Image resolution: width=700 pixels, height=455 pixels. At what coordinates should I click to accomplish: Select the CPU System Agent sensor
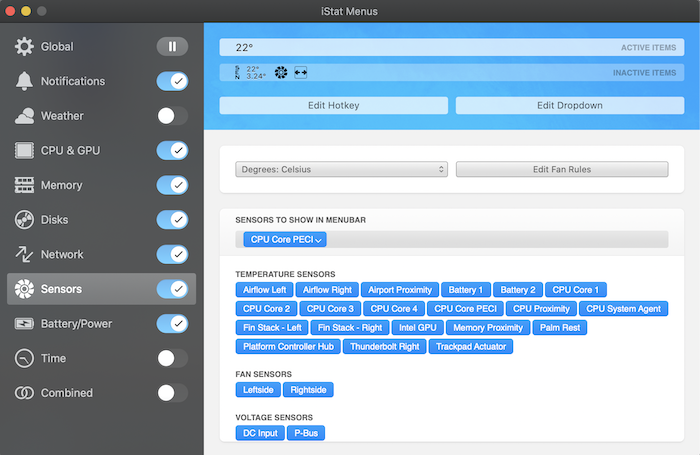623,309
